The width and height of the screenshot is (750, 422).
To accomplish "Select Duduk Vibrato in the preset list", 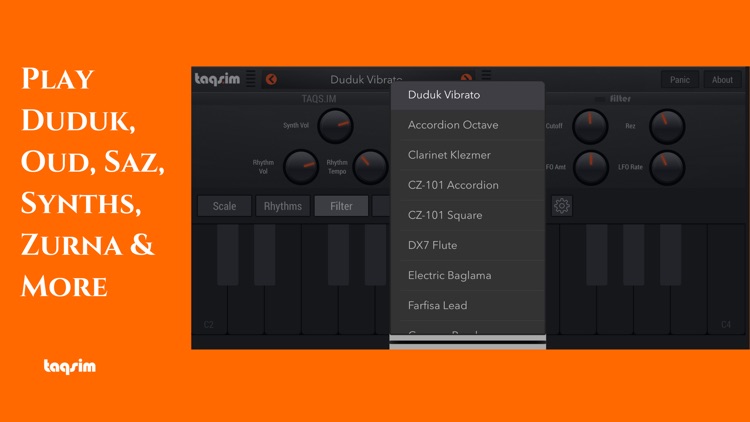I will 468,95.
